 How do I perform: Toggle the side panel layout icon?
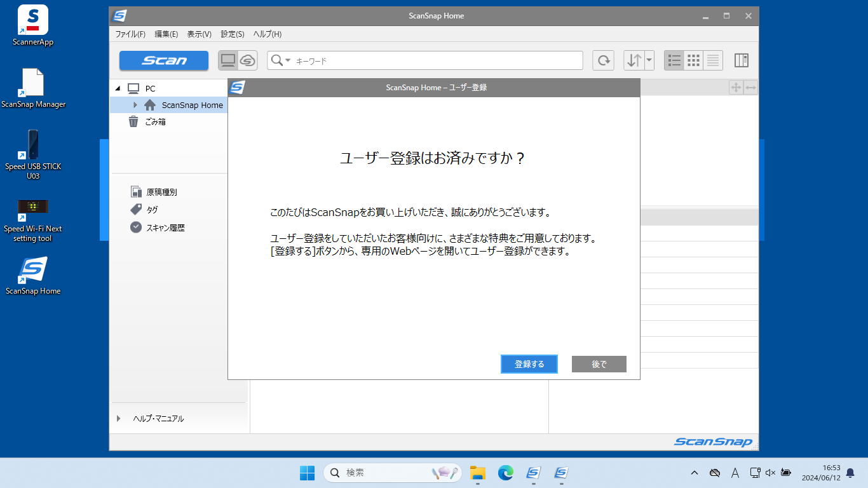click(x=742, y=60)
